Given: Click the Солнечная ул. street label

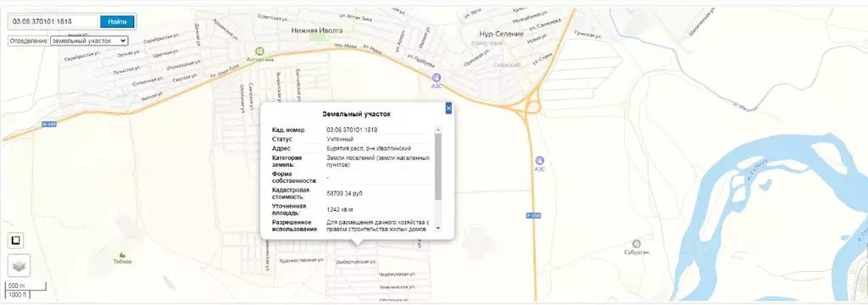Looking at the screenshot, I should click(147, 81).
